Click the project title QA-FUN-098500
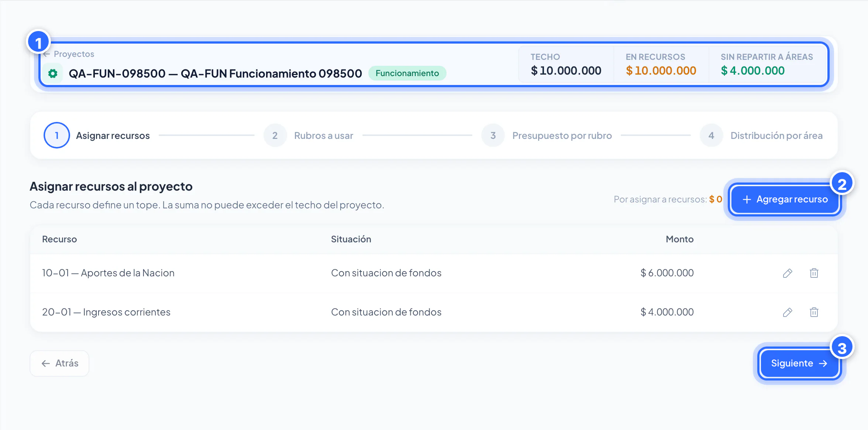 click(x=215, y=74)
